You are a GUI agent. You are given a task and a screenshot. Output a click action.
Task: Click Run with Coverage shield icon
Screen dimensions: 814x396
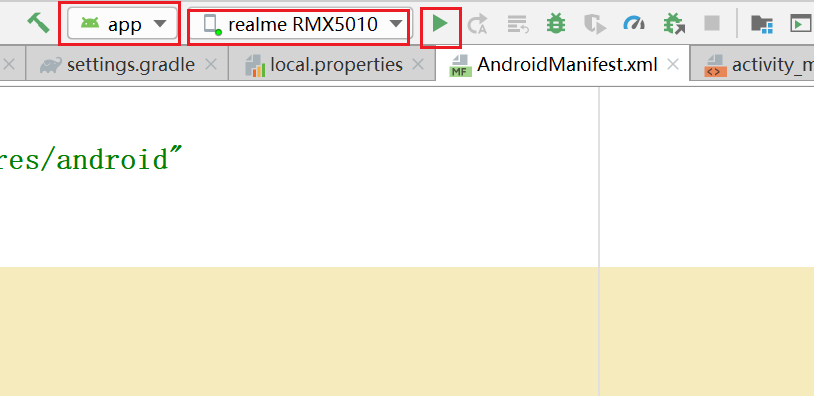point(595,24)
